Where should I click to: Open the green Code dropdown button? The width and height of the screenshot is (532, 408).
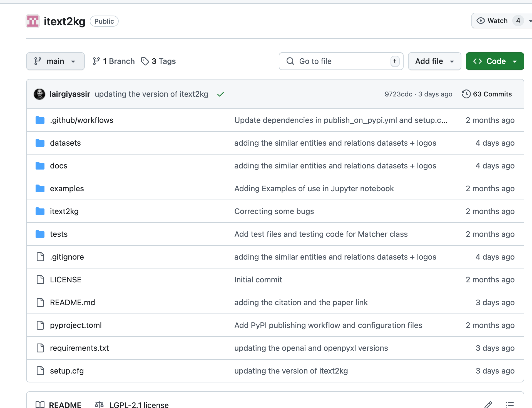point(495,61)
